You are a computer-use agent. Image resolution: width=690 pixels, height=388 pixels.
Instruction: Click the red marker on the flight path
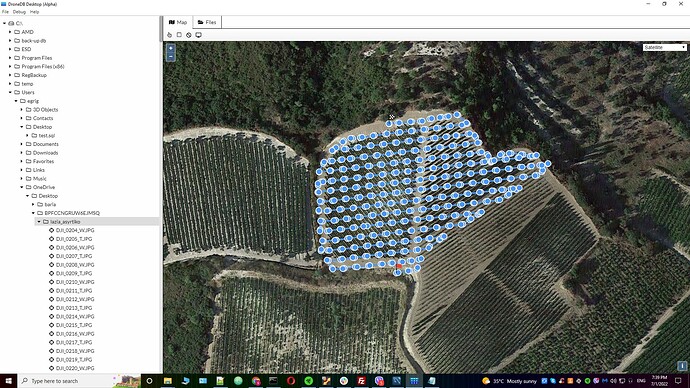[x=399, y=266]
